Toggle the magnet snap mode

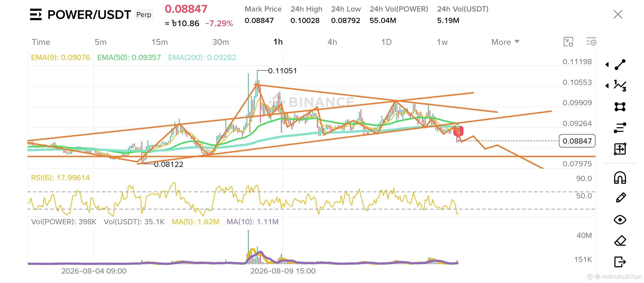pos(620,178)
